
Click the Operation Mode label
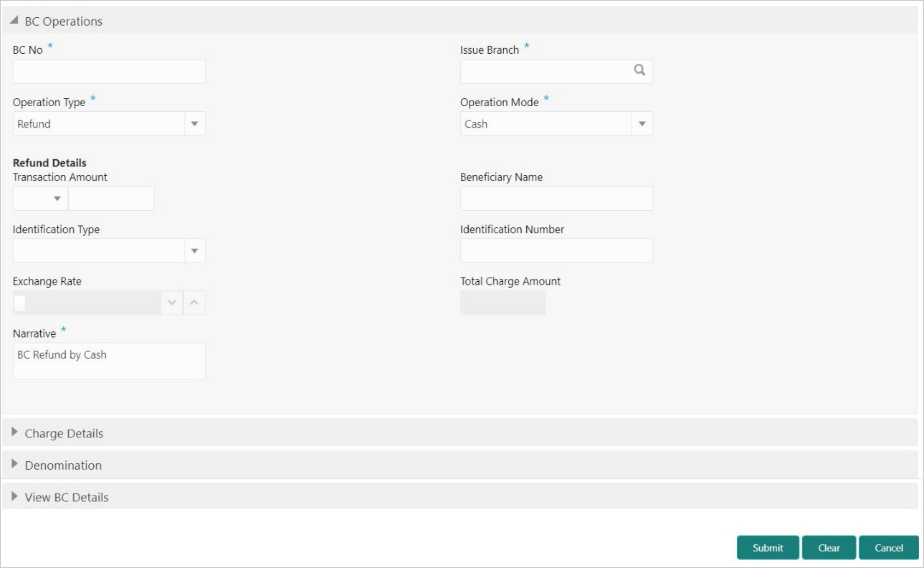[x=500, y=103]
